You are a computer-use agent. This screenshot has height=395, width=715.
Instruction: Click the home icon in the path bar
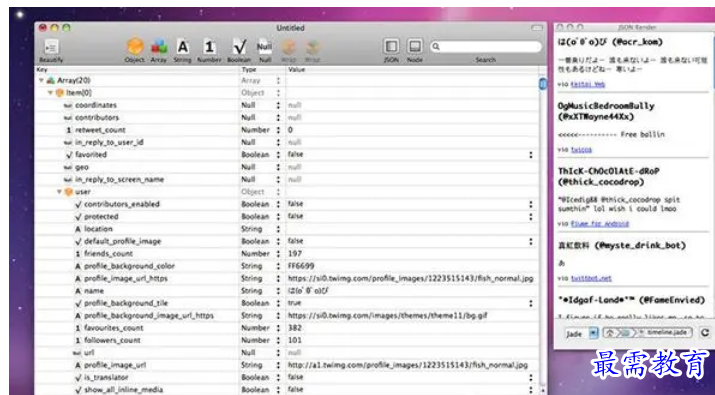[610, 333]
